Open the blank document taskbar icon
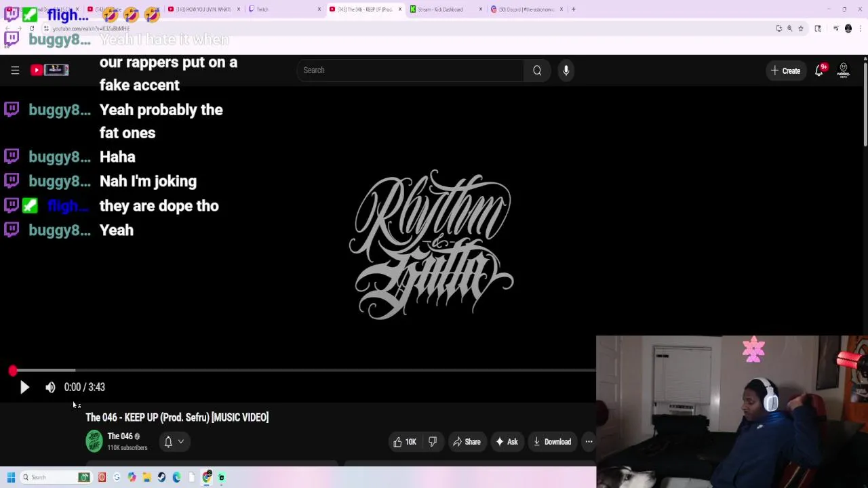The image size is (868, 488). click(191, 477)
